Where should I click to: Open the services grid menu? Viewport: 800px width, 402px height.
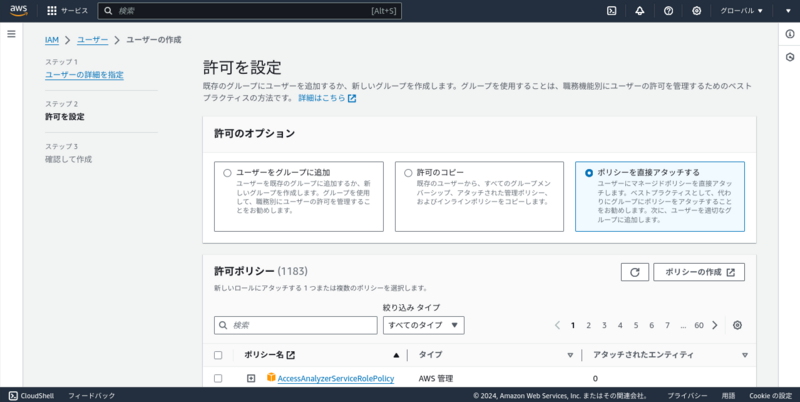tap(52, 11)
